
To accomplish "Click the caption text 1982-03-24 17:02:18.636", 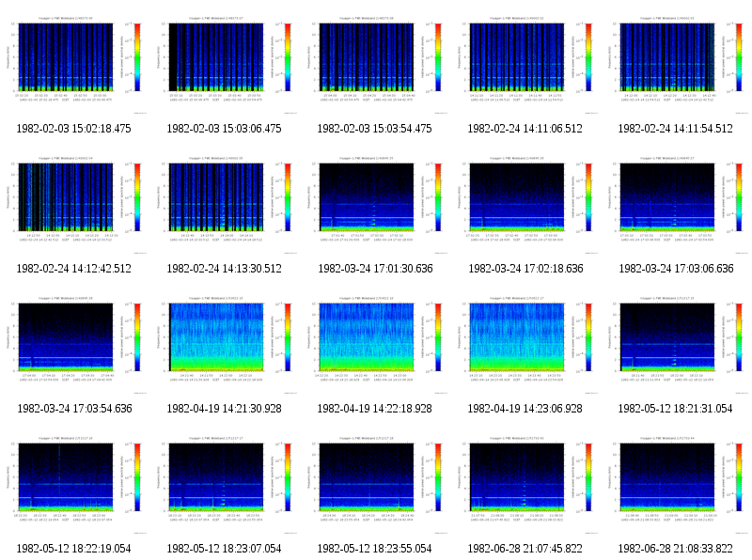I will tap(526, 269).
